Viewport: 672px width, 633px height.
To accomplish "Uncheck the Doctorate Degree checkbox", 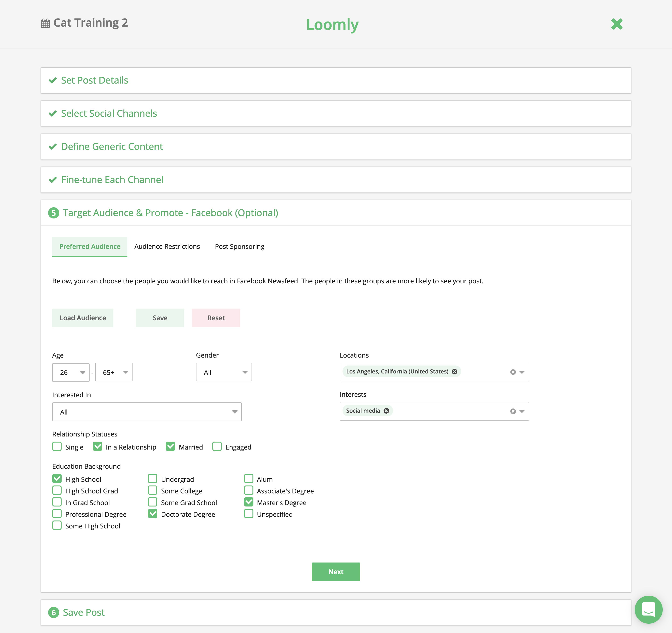I will (x=153, y=514).
